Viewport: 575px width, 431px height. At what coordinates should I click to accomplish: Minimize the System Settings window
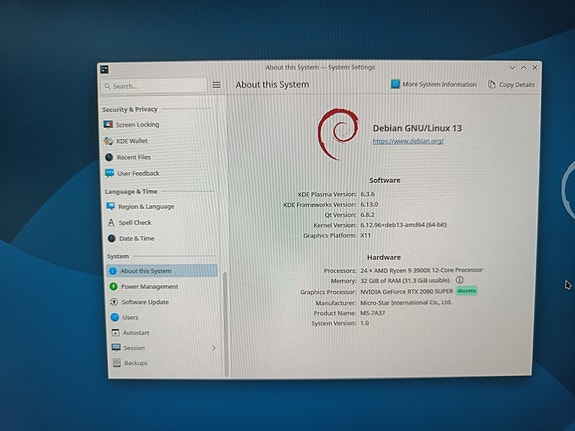coord(512,68)
